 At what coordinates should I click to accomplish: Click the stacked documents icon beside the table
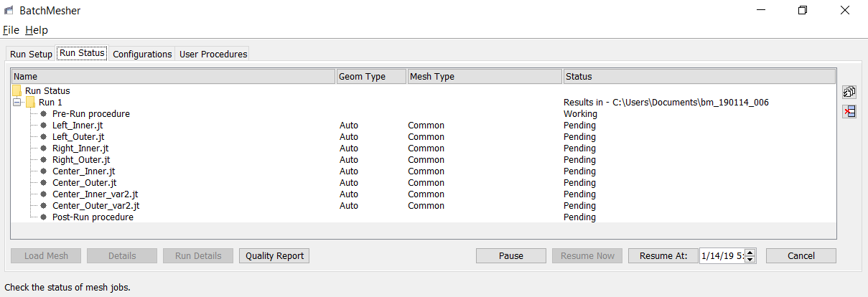pos(849,92)
